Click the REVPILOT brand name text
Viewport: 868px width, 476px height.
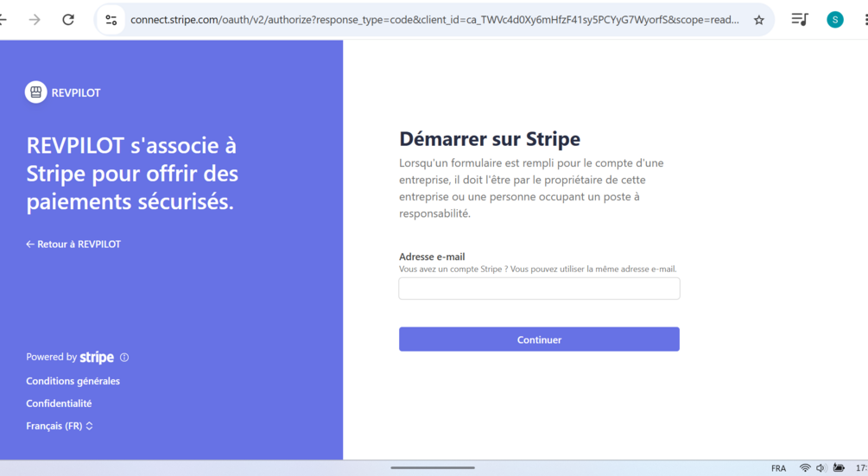pyautogui.click(x=76, y=93)
